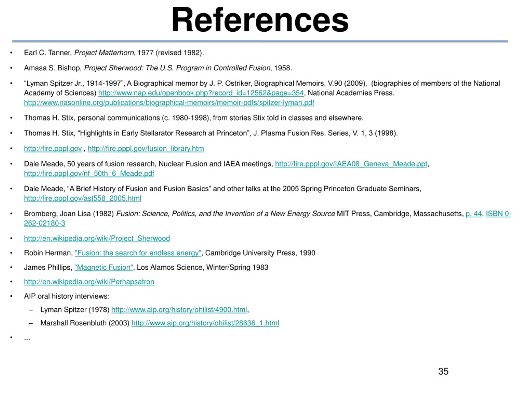Click the Stix personal communications reference
The width and height of the screenshot is (532, 399).
194,118
